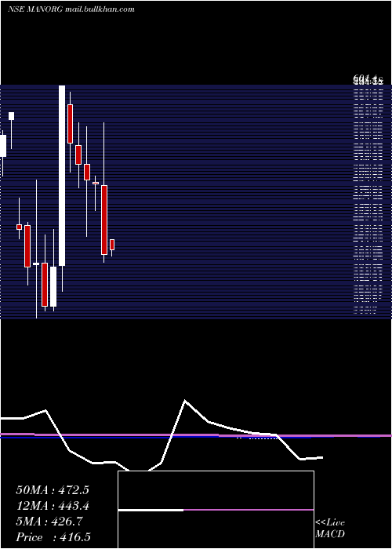Click the 'Price : 416.5' value

53,537
